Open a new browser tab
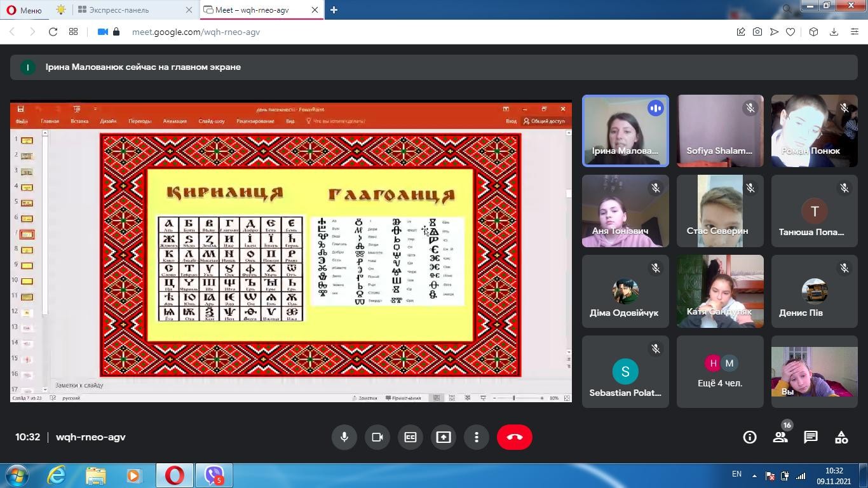Image resolution: width=868 pixels, height=488 pixels. (334, 10)
